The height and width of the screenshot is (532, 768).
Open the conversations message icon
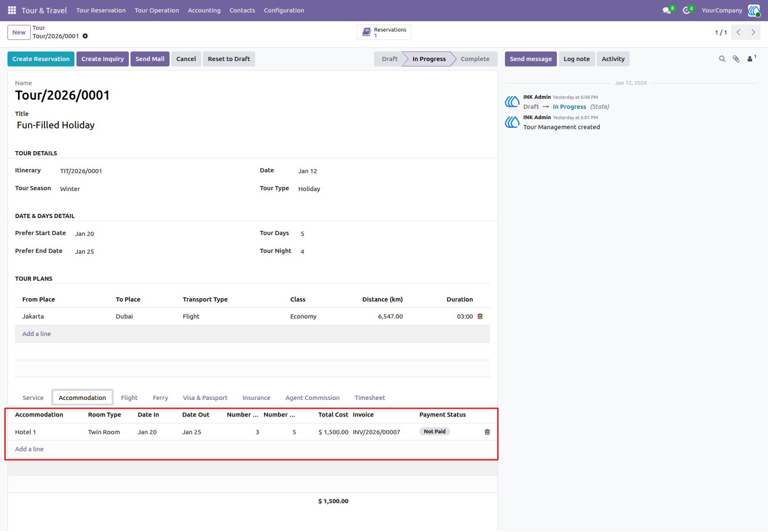tap(667, 10)
